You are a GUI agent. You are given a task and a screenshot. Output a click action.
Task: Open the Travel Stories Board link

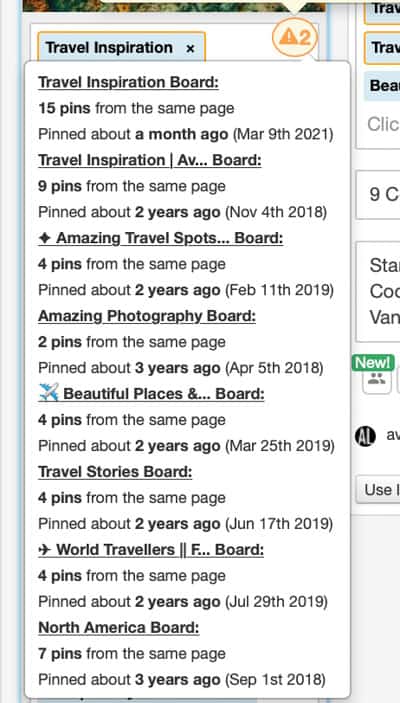pyautogui.click(x=115, y=472)
